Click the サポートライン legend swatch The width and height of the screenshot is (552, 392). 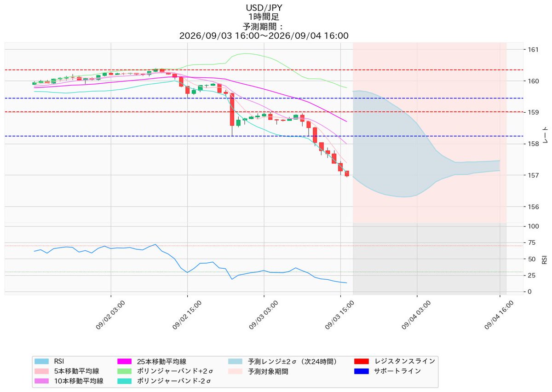coord(362,371)
